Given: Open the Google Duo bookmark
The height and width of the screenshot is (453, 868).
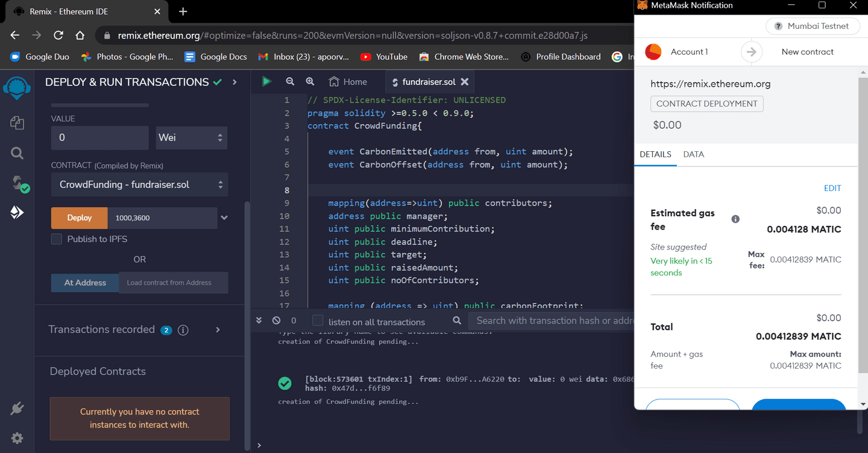Looking at the screenshot, I should [x=40, y=57].
